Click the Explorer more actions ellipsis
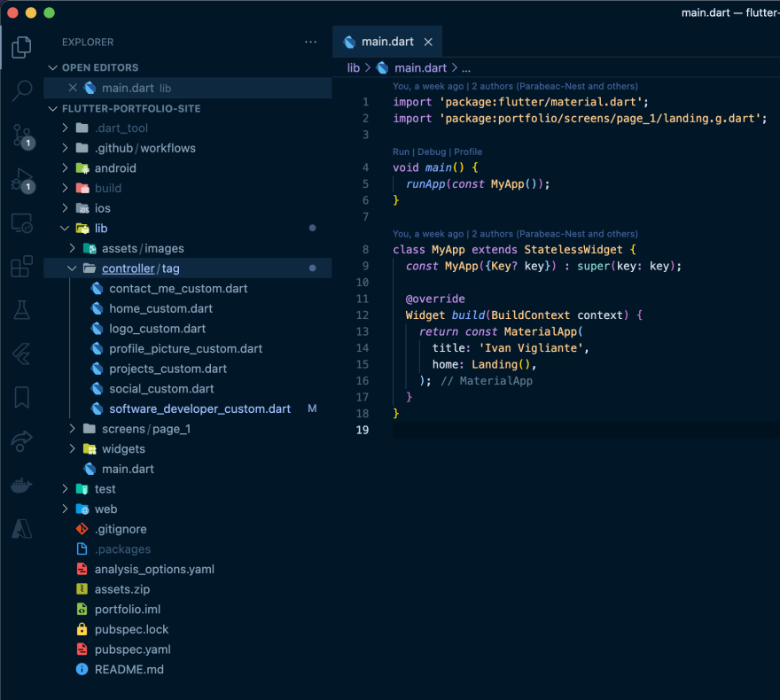 coord(310,43)
